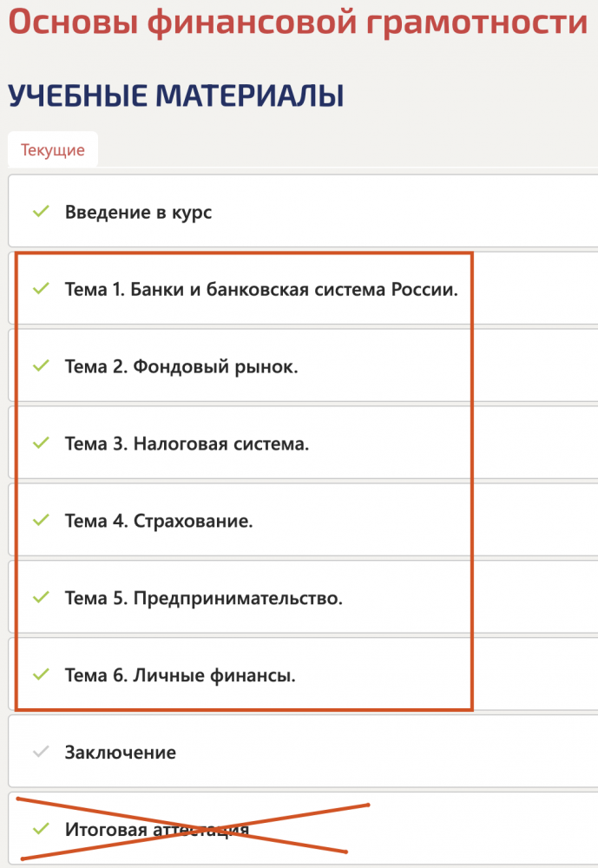
Task: Select the Тема 4. Страхование lesson
Action: click(x=159, y=522)
